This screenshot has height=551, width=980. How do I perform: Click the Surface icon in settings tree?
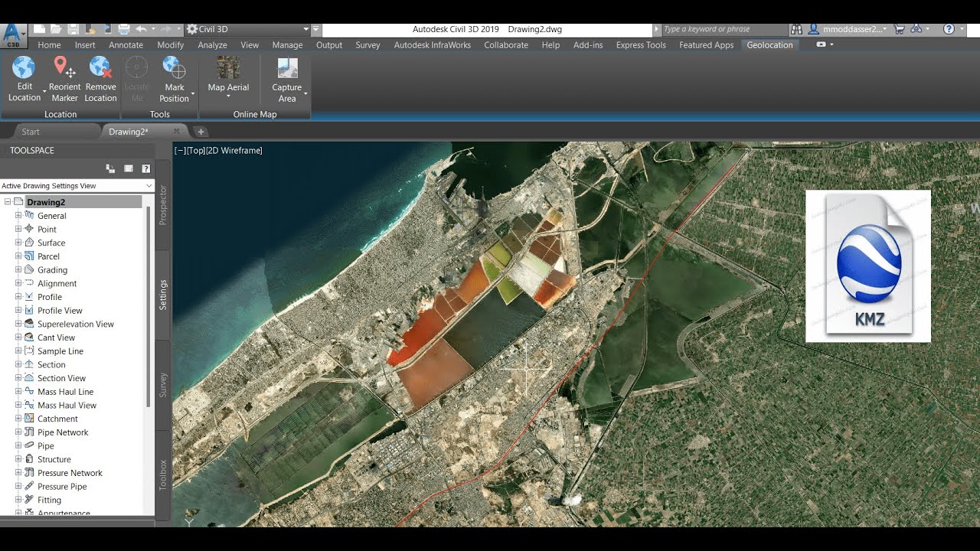tap(30, 243)
